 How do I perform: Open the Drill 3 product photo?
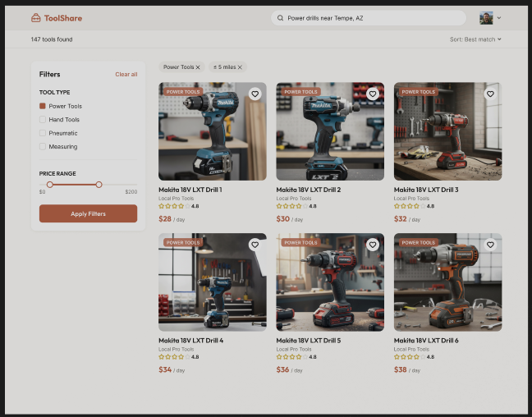pyautogui.click(x=448, y=131)
